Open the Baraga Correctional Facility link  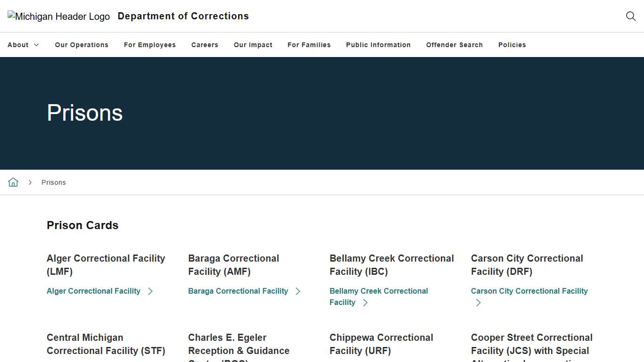pos(238,291)
